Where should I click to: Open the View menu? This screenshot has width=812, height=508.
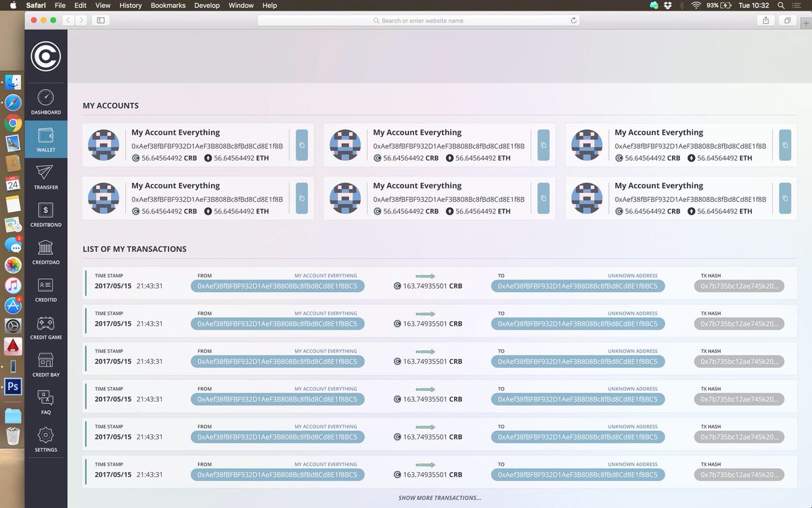(x=103, y=5)
